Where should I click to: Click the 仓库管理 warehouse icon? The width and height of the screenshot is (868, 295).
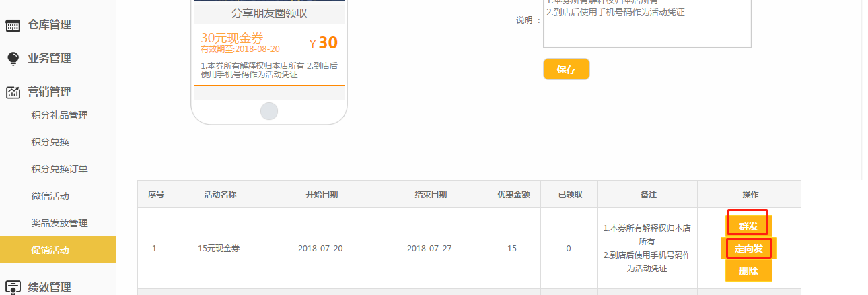[x=13, y=26]
